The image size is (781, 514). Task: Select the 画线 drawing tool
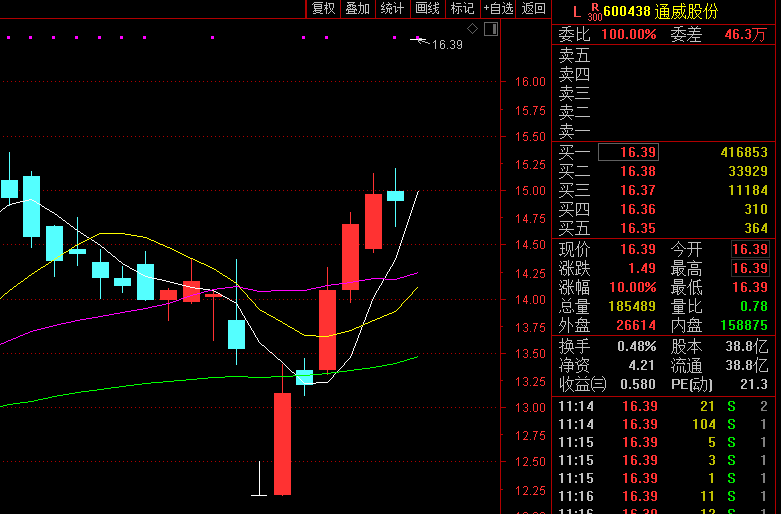427,8
